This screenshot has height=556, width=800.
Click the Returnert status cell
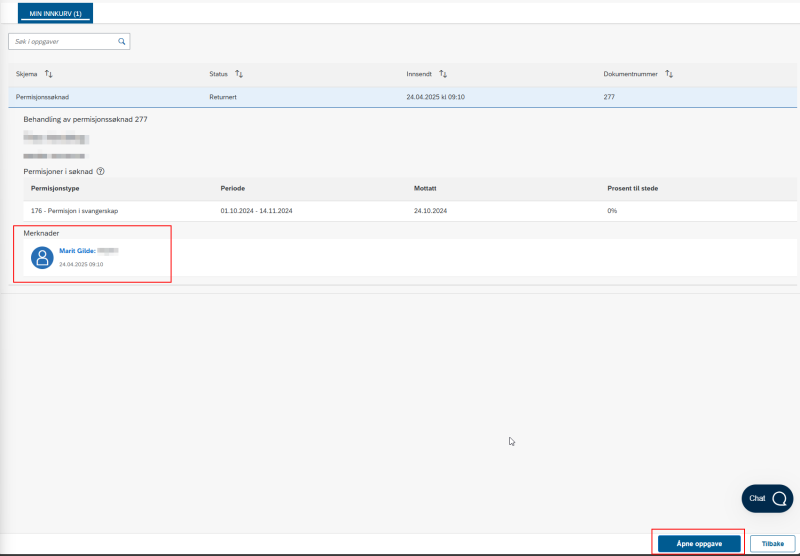click(x=223, y=97)
